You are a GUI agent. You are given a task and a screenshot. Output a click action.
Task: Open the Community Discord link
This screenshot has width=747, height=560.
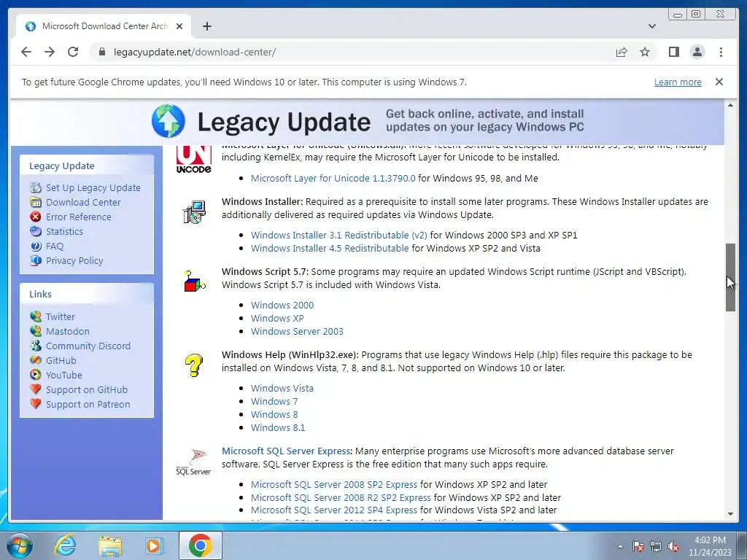click(x=88, y=346)
